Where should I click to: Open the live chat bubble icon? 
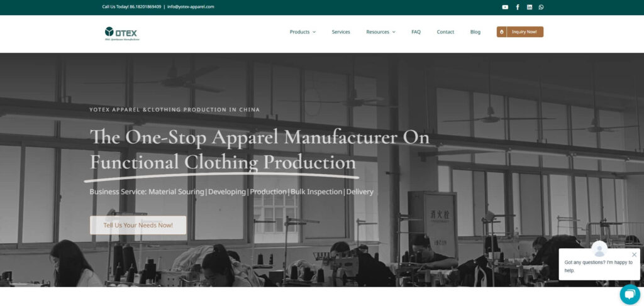630,294
